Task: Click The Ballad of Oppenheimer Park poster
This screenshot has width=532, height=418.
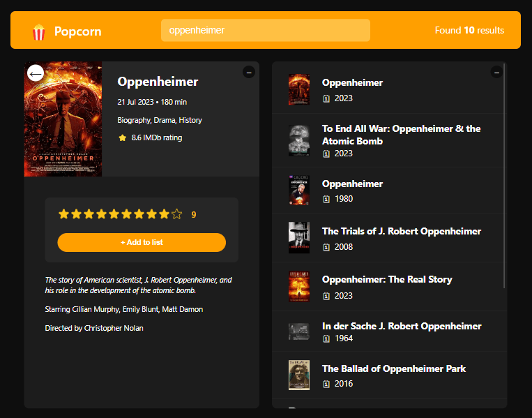Action: (x=299, y=375)
